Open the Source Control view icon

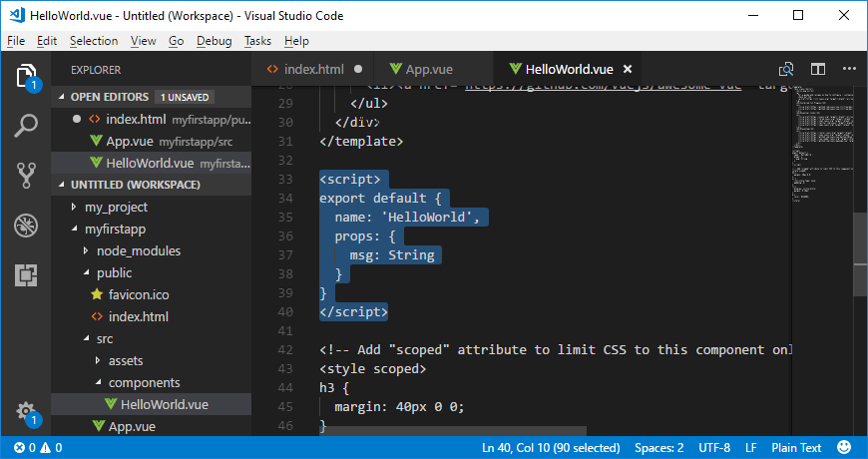(26, 176)
